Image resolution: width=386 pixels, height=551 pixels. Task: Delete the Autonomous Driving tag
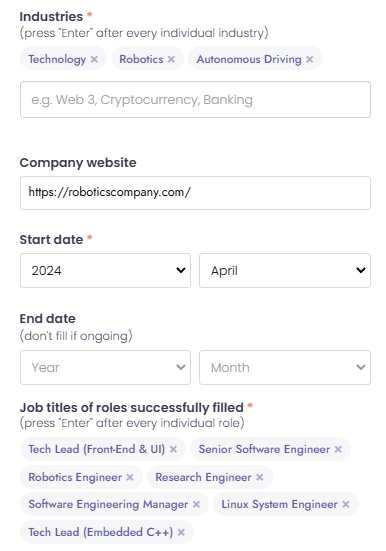(x=309, y=59)
